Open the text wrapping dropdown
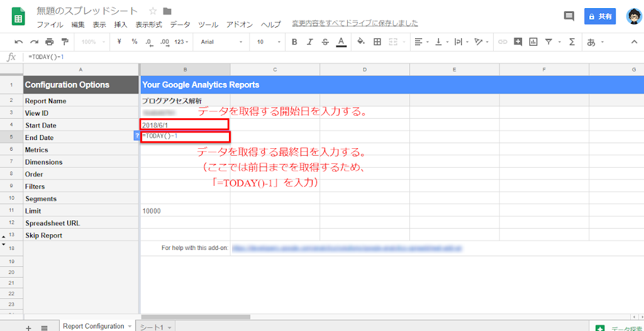Screen dimensions: 644x331 (x=462, y=42)
